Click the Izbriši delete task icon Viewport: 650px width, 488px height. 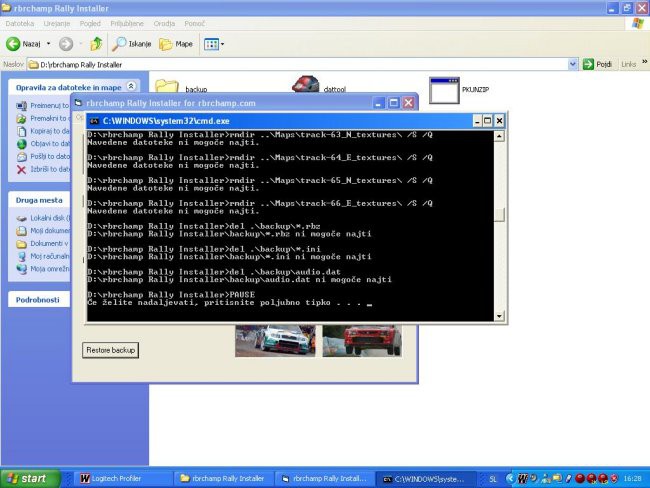(x=22, y=170)
